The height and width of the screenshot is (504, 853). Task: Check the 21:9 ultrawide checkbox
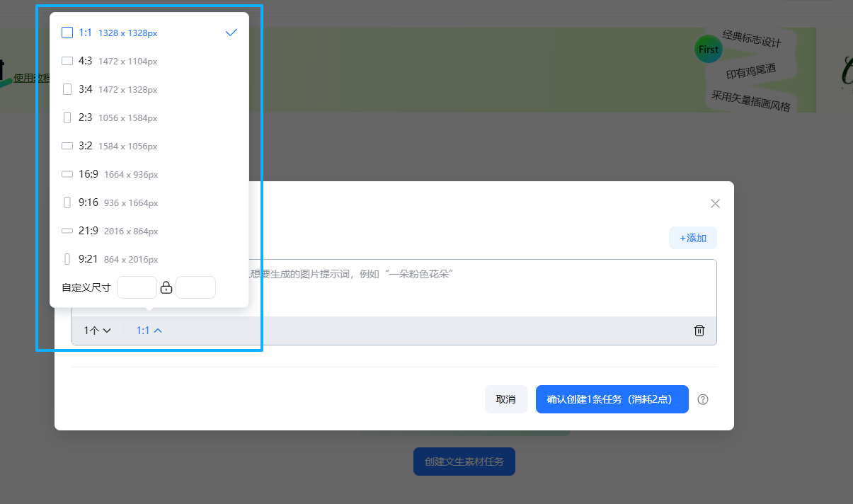pyautogui.click(x=67, y=231)
